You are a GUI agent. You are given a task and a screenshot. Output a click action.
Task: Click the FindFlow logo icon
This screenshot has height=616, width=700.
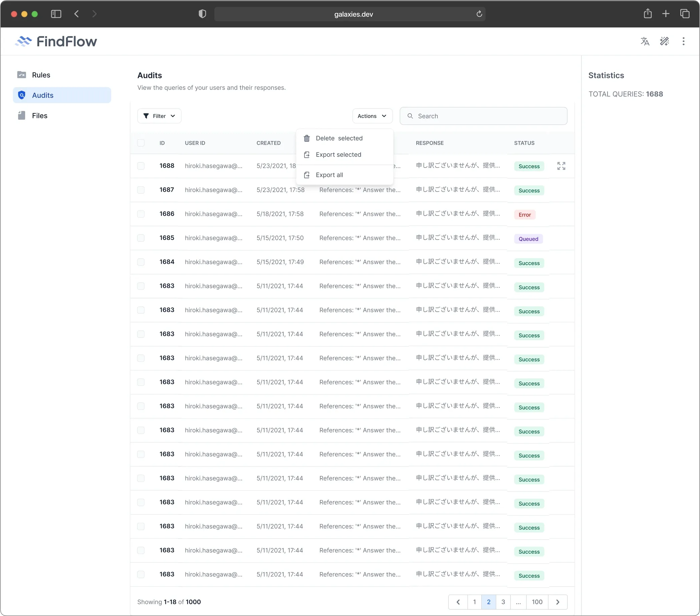pos(23,41)
